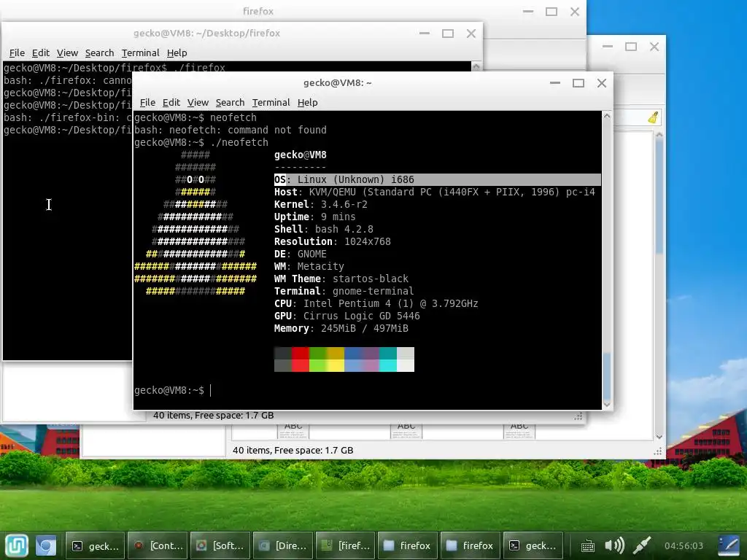Click the WM Theme: startos-black line
Viewport: 747px width, 560px height.
point(341,279)
